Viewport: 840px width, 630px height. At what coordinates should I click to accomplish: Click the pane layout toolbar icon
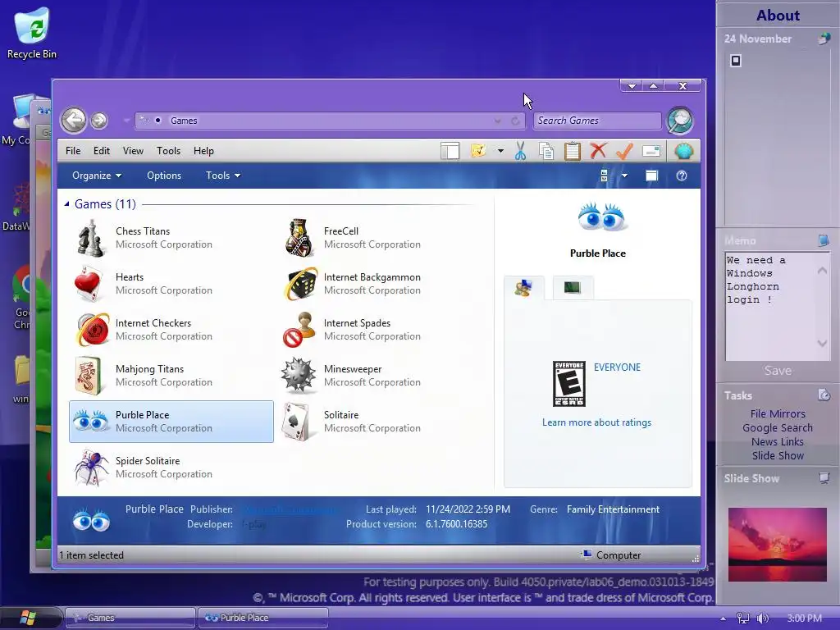click(450, 151)
